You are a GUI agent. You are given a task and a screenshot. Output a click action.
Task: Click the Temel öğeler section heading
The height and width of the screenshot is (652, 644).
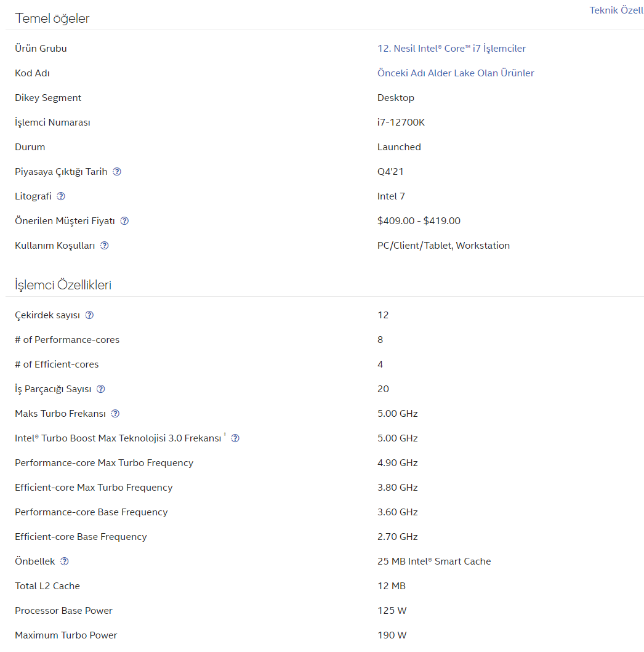(x=52, y=18)
